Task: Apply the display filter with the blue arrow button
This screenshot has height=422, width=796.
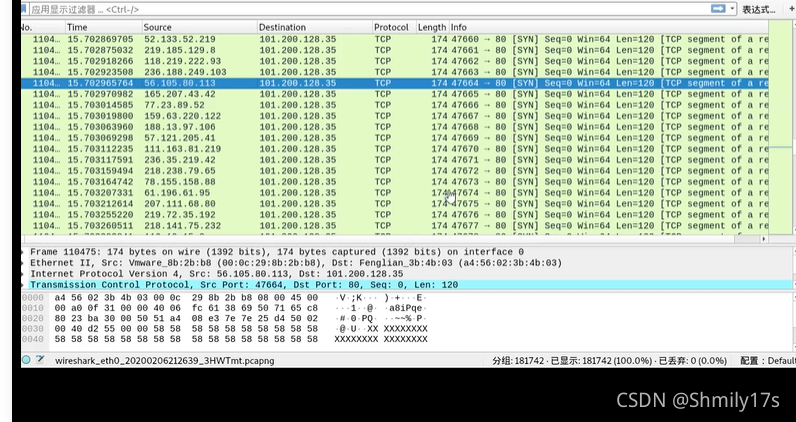Action: point(718,9)
